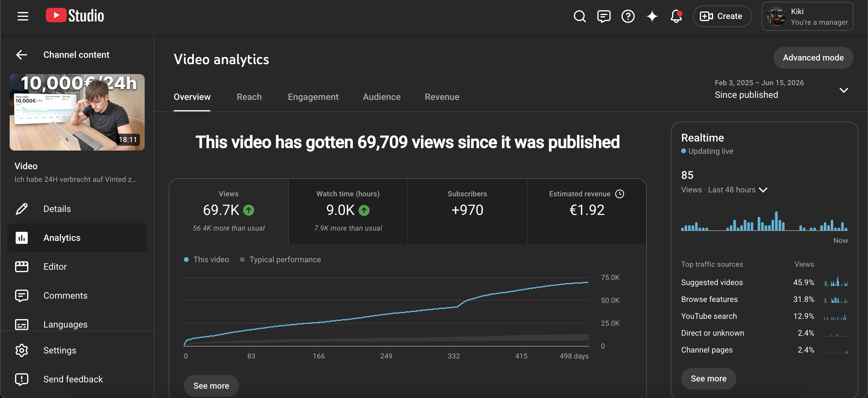Click the Send feedback exclamation icon
Screen dimensions: 868x398
click(x=22, y=379)
